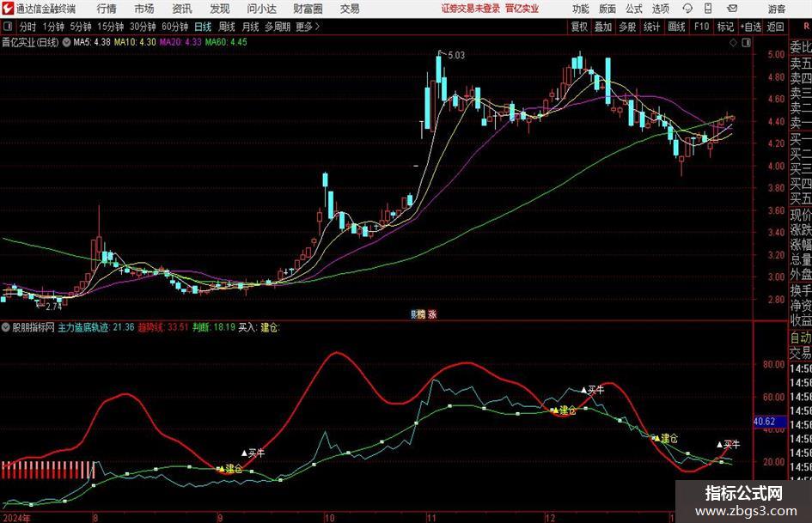Screen dimensions: 812x523
Task: Click the 判断: 18.19 label
Action: tap(214, 327)
